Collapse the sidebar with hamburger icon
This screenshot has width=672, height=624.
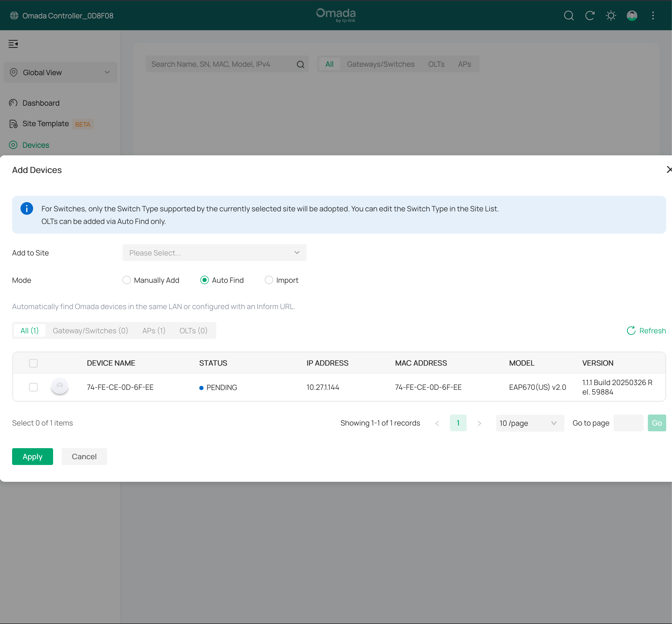click(x=13, y=44)
